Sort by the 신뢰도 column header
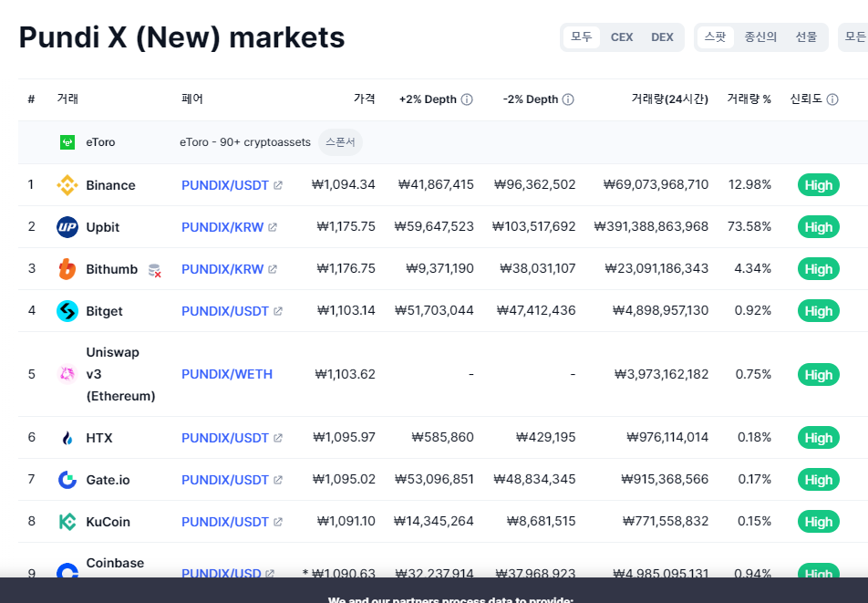Viewport: 868px width, 603px height. [806, 99]
